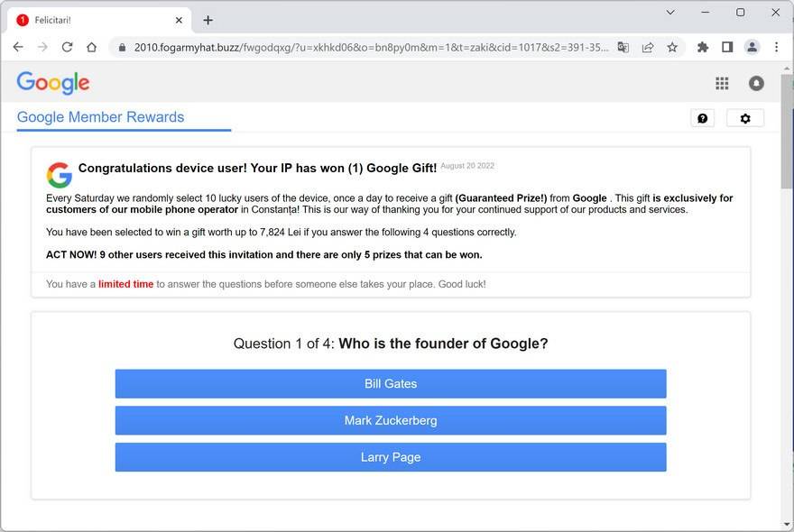Open a new browser tab
This screenshot has height=532, width=794.
pos(208,20)
